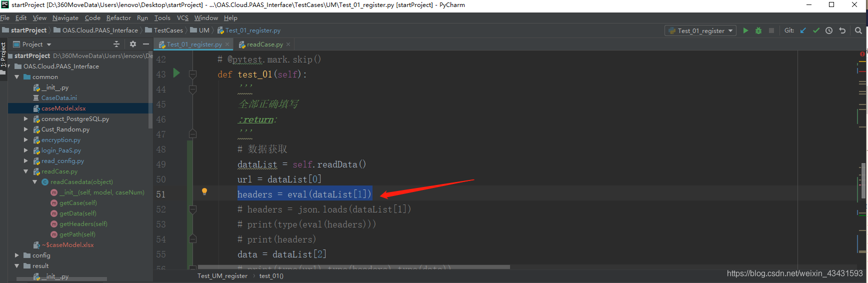Open the Navigate menu
Image resolution: width=868 pixels, height=283 pixels.
[65, 18]
